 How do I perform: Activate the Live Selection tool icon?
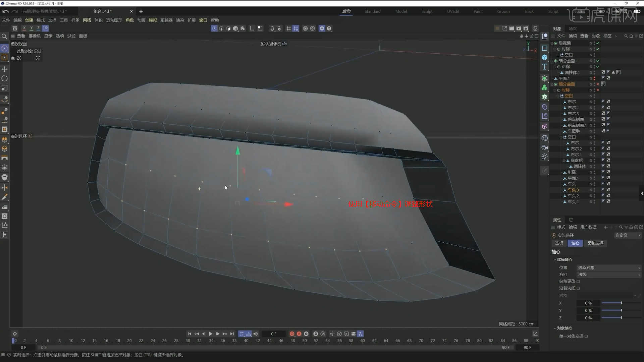coord(5,49)
